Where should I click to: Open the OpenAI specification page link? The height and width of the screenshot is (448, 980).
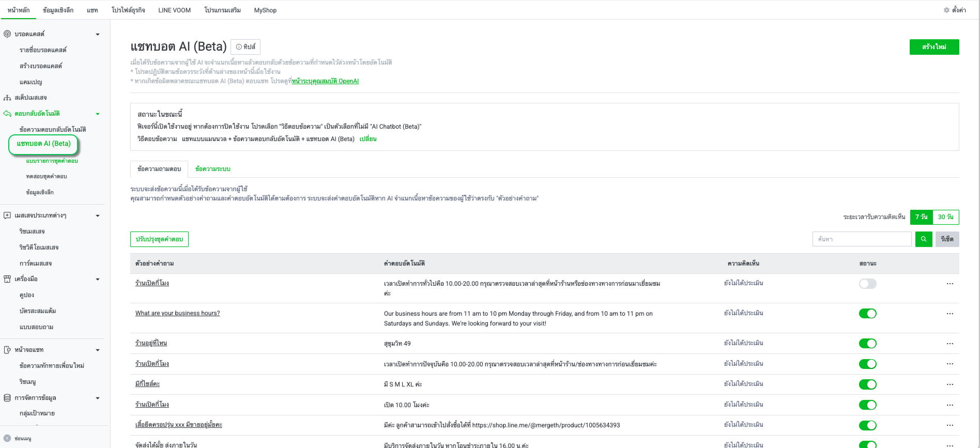325,81
